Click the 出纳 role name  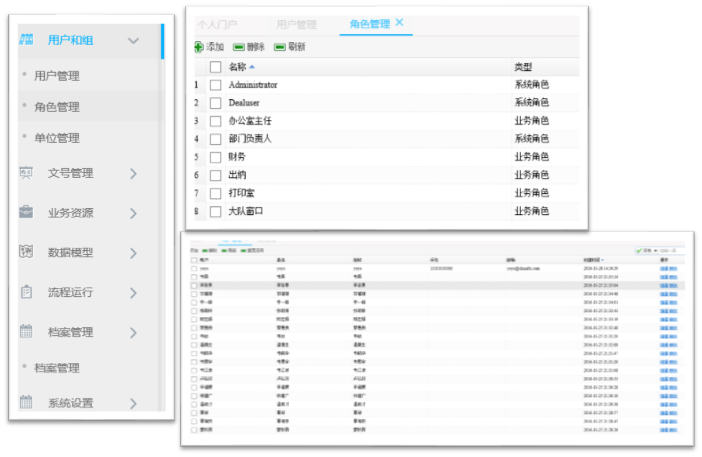coord(237,175)
